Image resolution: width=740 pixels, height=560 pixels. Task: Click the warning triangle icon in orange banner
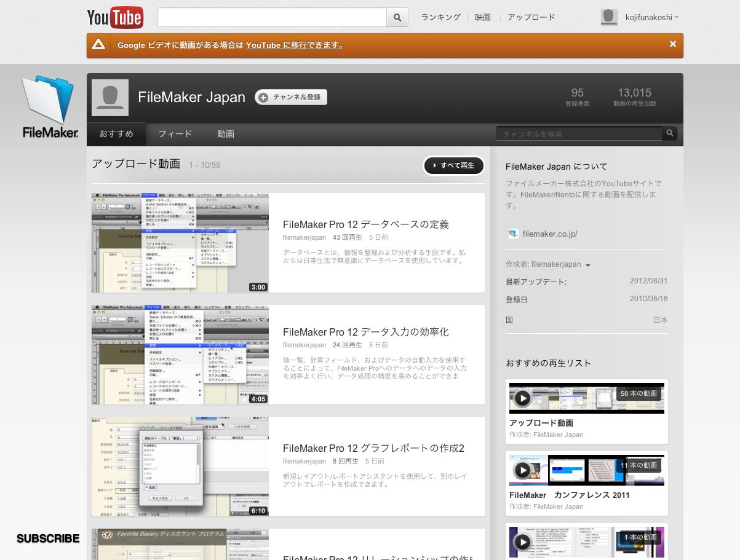tap(98, 44)
